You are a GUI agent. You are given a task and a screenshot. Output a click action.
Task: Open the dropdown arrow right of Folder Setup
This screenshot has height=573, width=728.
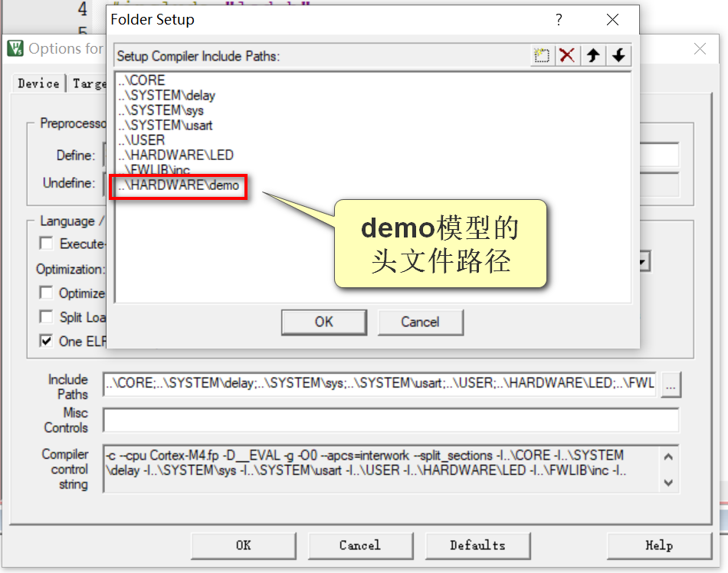[644, 262]
